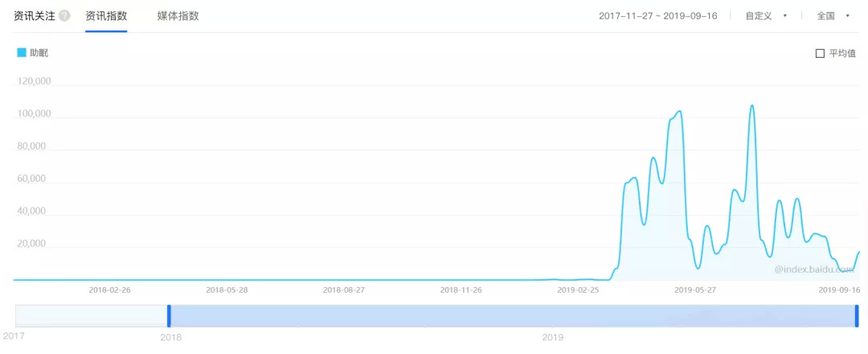Select the 2019 year marker below the timeline

pyautogui.click(x=553, y=337)
